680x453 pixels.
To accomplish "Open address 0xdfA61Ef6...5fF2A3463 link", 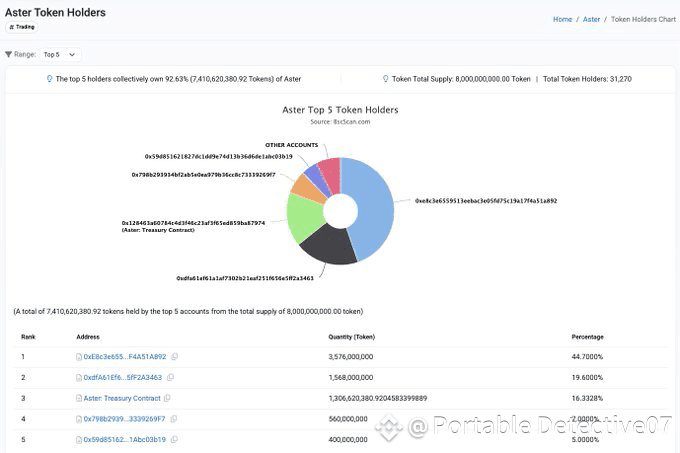I will [123, 377].
